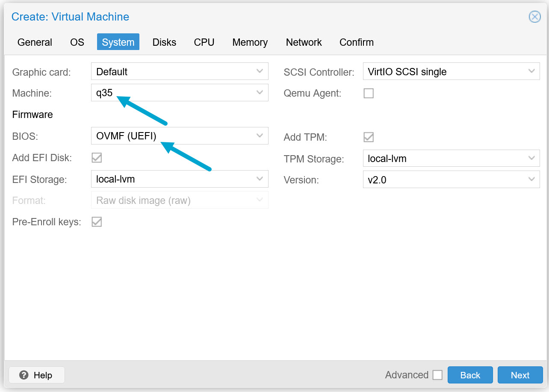This screenshot has height=392, width=549.
Task: Click the Back button
Action: (x=470, y=375)
